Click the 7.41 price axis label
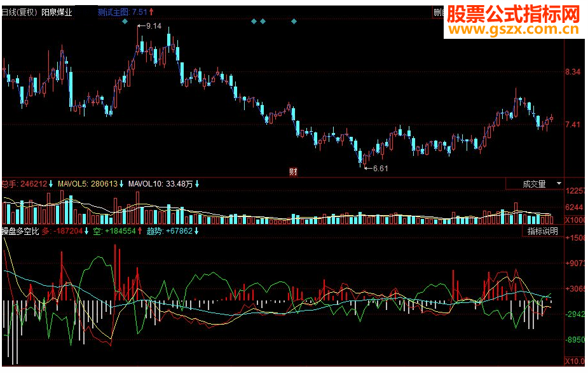The image size is (588, 373). (573, 124)
